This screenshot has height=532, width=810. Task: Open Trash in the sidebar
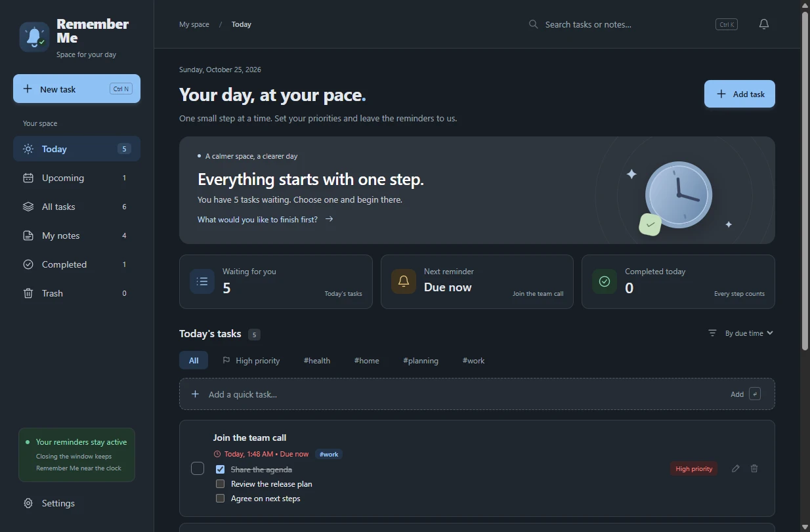[77, 293]
